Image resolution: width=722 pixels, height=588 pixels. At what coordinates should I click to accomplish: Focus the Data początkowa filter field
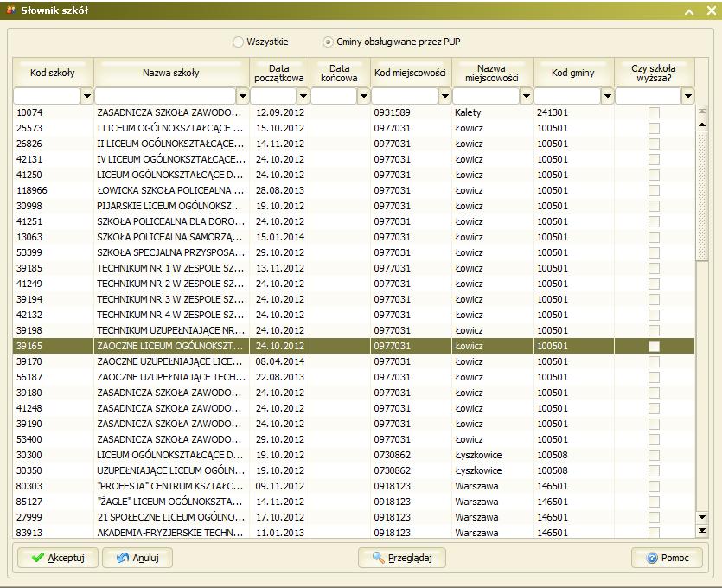[x=273, y=96]
